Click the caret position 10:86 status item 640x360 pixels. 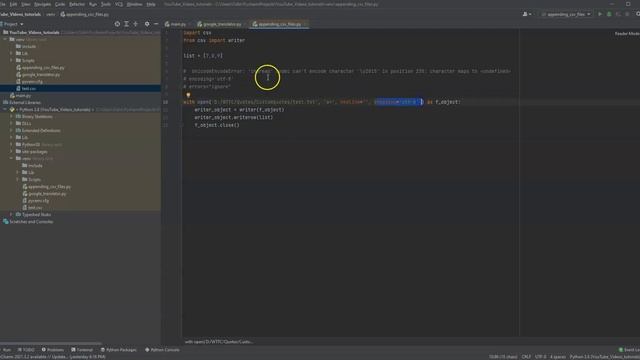502,357
